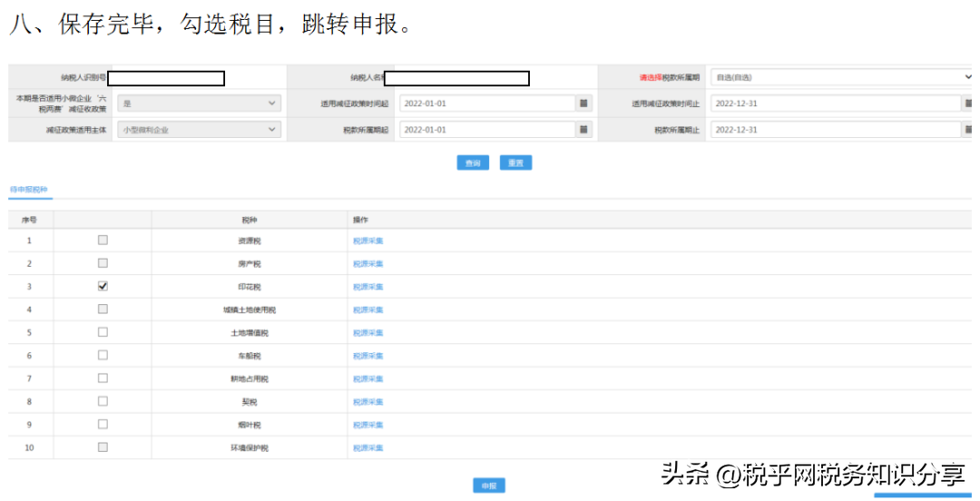Expand the 减征政策适用主体 dropdown
980x501 pixels.
tap(200, 130)
